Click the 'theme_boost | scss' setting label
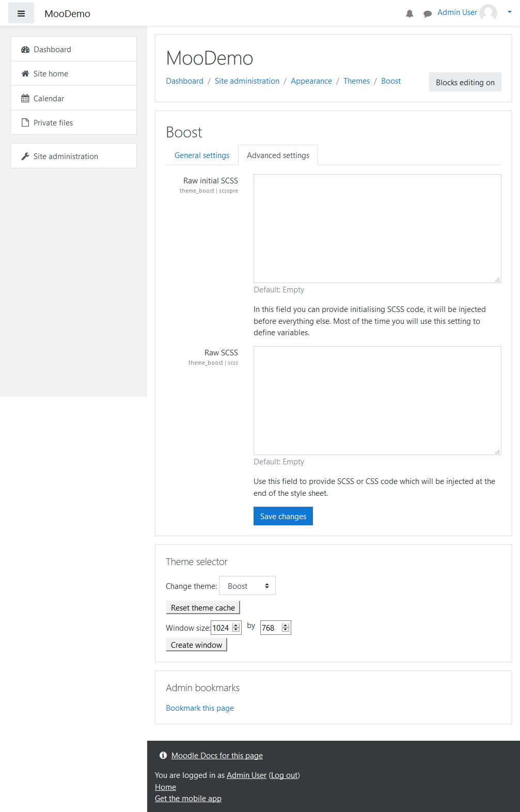The width and height of the screenshot is (520, 812). (x=213, y=363)
